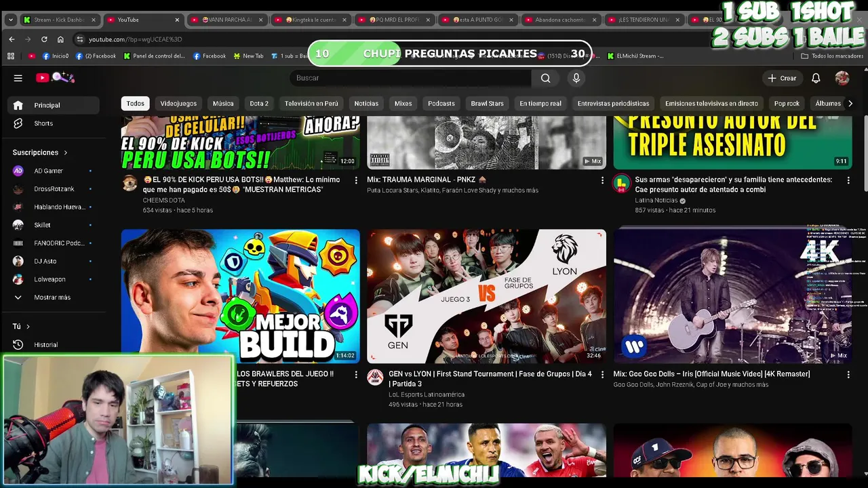The width and height of the screenshot is (868, 488).
Task: Focus the Buscar search field
Action: [412, 78]
